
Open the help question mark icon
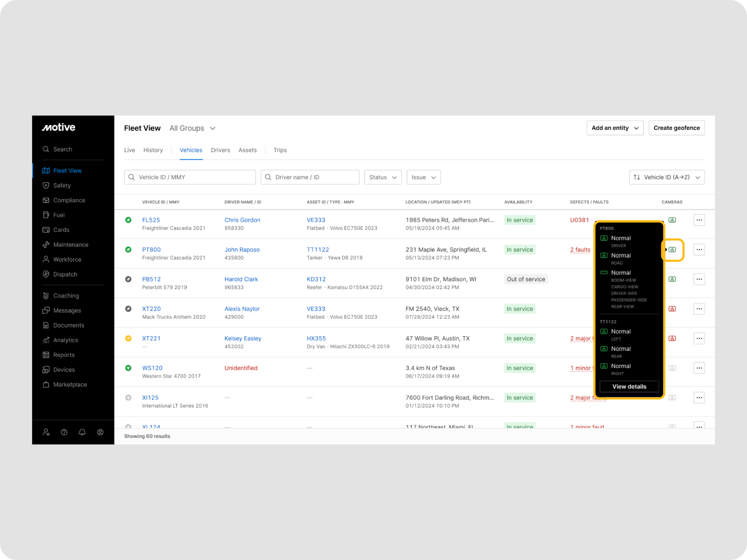tap(64, 432)
